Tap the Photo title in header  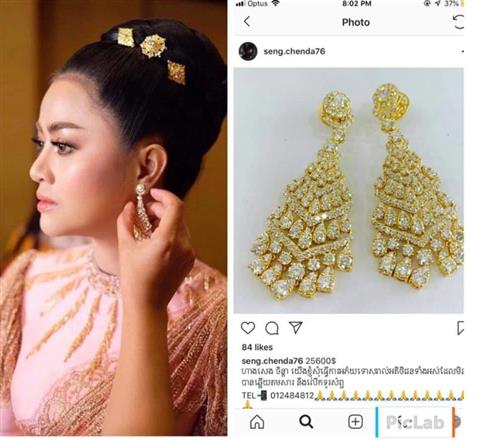click(356, 22)
